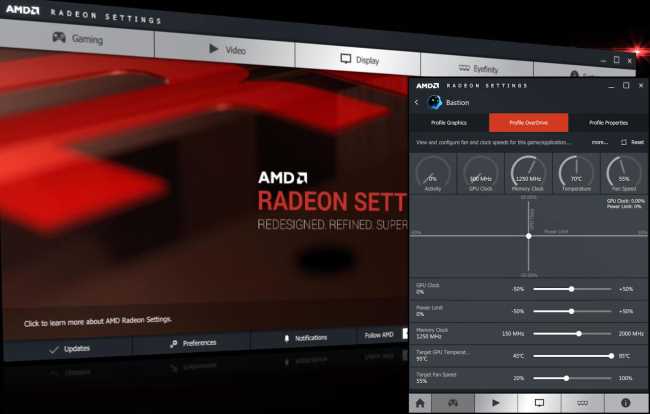Viewport: 650px width, 414px height.
Task: Click the Memory Clock 1250 MHz label text
Action: click(432, 334)
